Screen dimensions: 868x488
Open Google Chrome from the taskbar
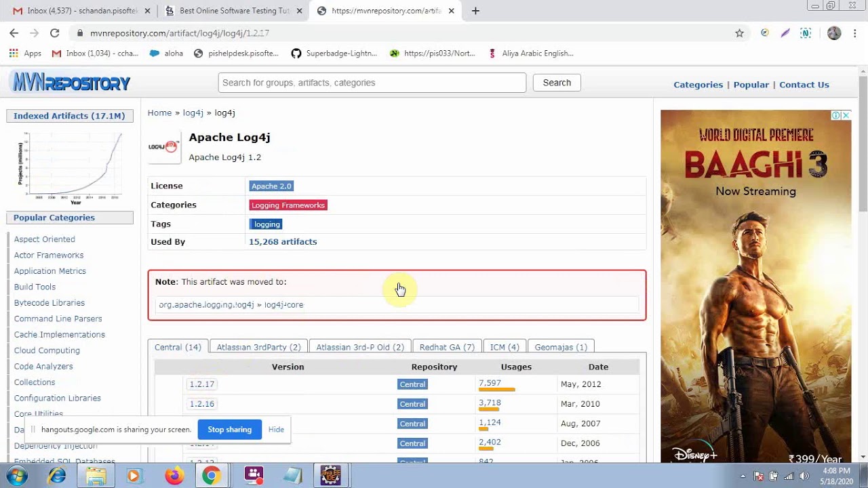[211, 476]
